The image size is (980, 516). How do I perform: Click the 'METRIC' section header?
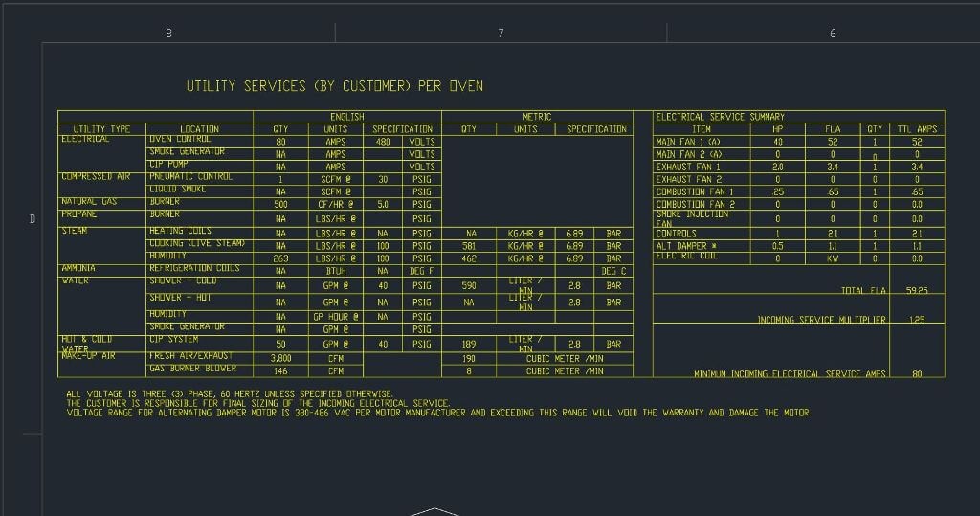click(536, 117)
